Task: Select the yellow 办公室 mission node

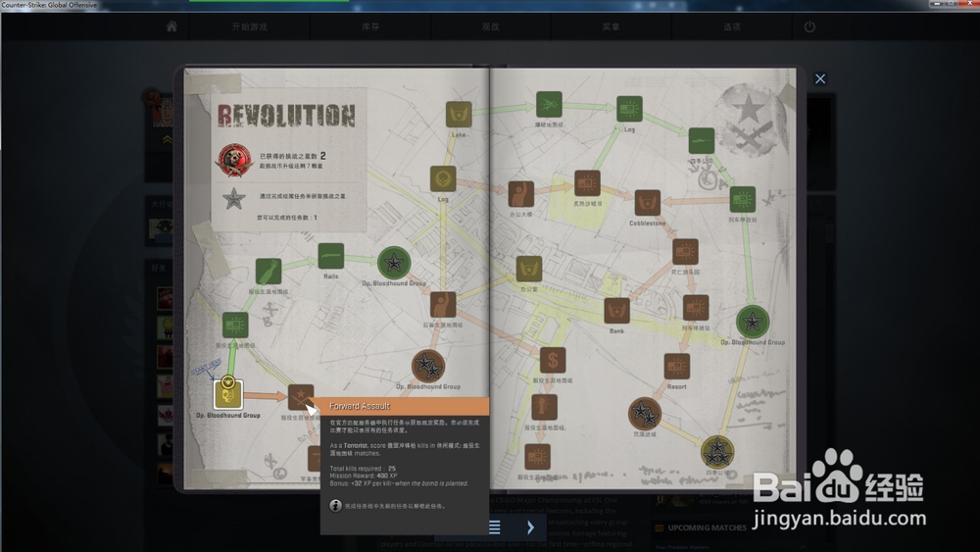Action: (529, 270)
